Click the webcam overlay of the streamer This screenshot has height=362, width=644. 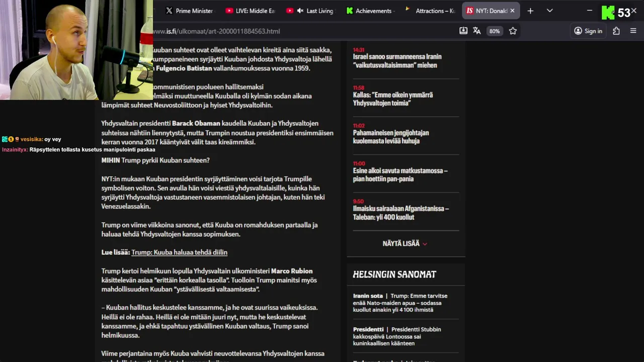[x=76, y=50]
